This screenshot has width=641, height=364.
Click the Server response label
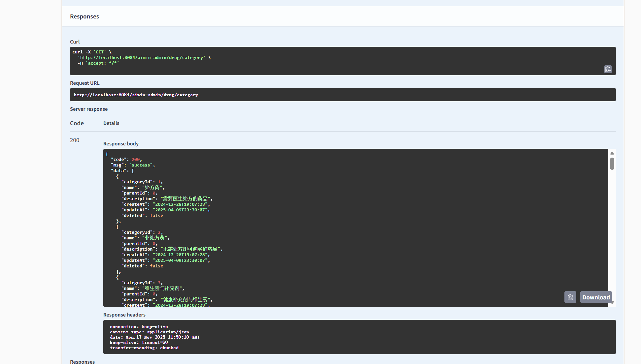pyautogui.click(x=89, y=109)
